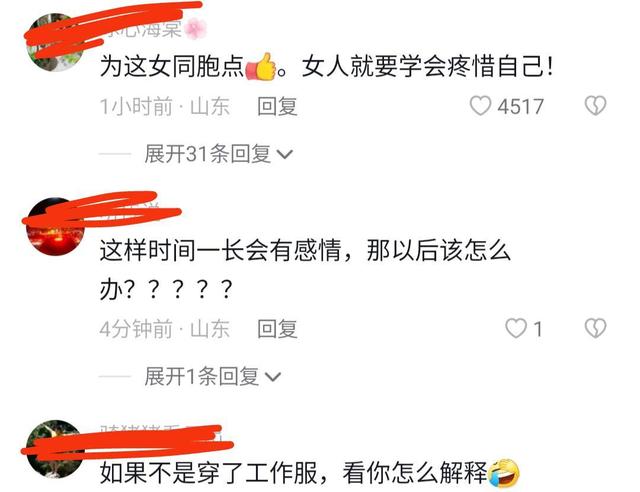The width and height of the screenshot is (640, 492).
Task: Select comment 如果不是穿了工作服
Action: coord(209,473)
